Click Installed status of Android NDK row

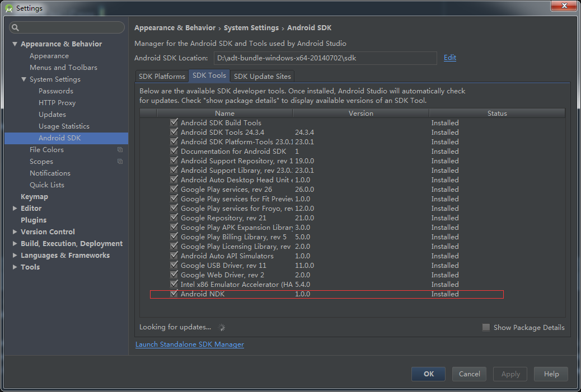pos(445,294)
